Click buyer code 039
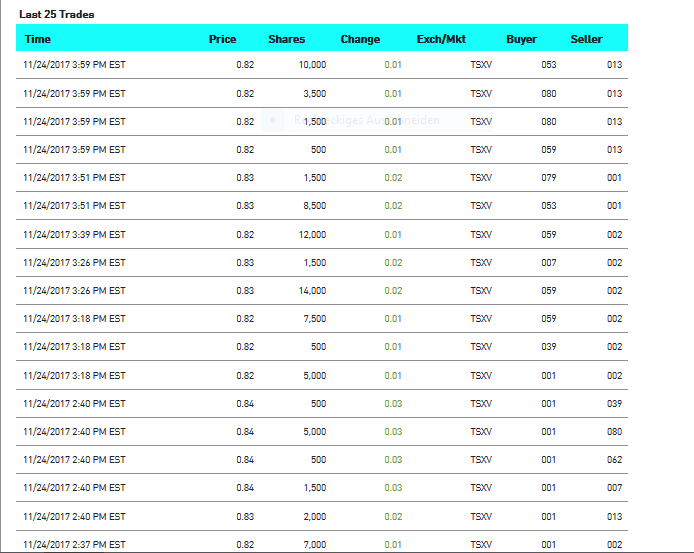The width and height of the screenshot is (694, 553). click(549, 347)
